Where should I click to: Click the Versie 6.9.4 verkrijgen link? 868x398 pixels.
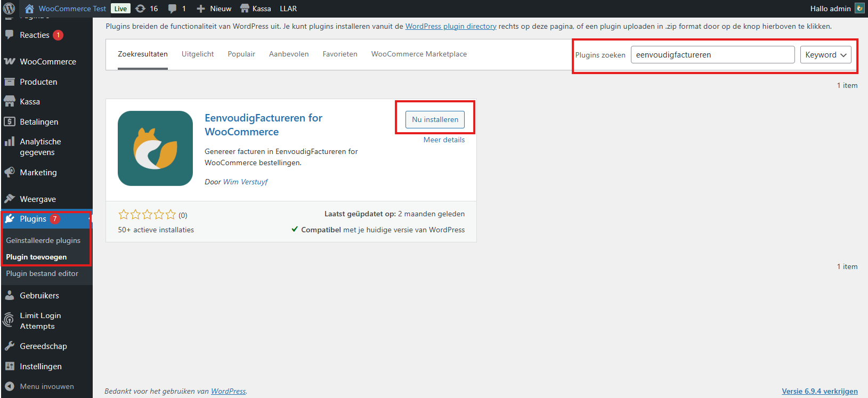[x=820, y=391]
